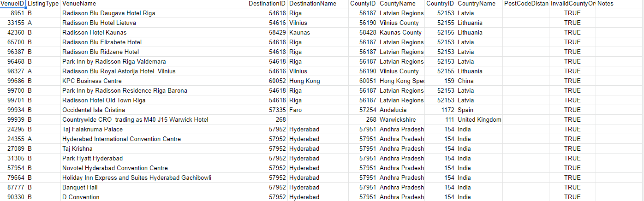The height and width of the screenshot is (201, 644).
Task: Select Radisson Blu Ridzene Hotel cell
Action: click(x=154, y=52)
